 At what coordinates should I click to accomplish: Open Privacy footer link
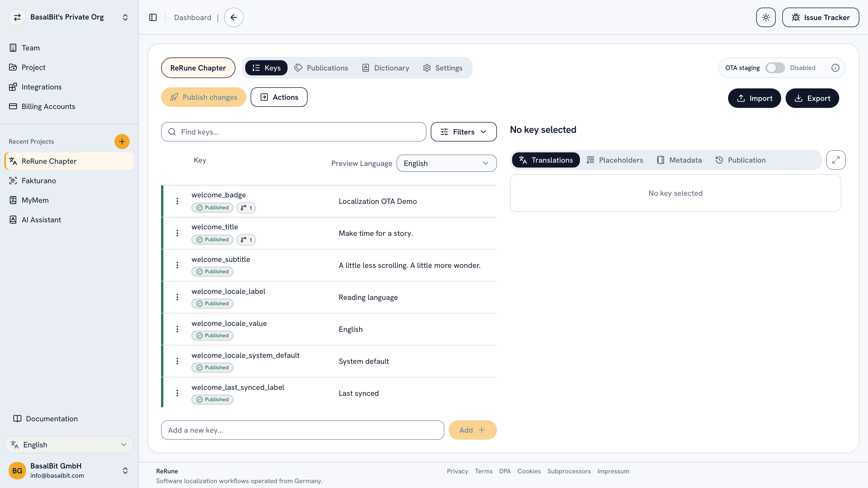point(458,471)
